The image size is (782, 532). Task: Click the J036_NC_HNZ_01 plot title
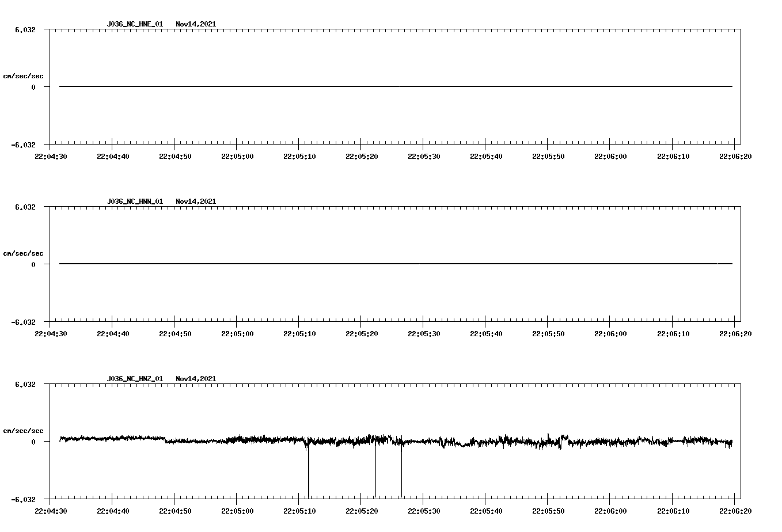(x=135, y=379)
